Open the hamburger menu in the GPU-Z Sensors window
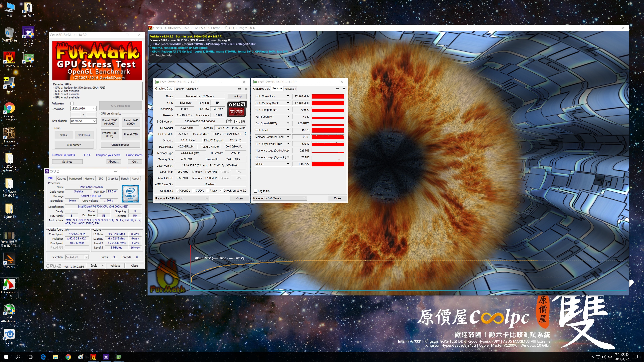This screenshot has width=644, height=362. click(x=344, y=88)
